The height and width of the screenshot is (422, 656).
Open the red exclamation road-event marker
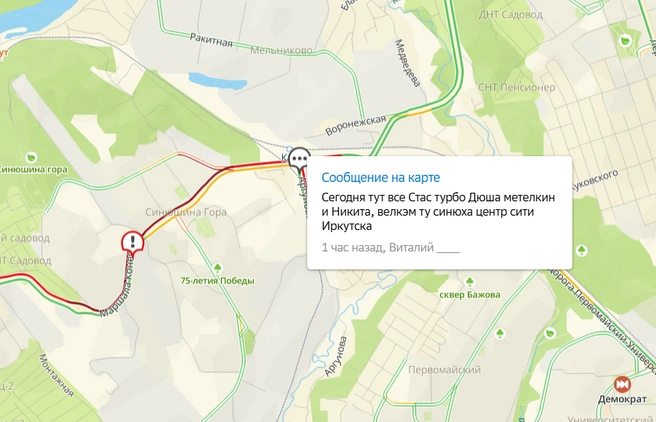tap(133, 243)
